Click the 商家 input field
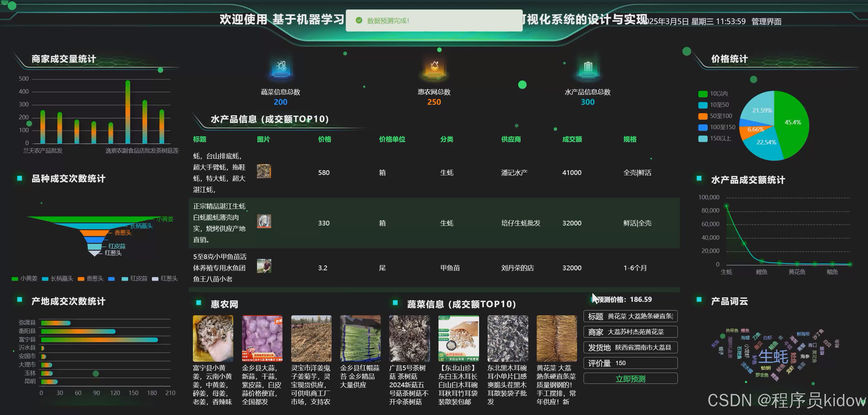868x415 pixels. coord(630,332)
